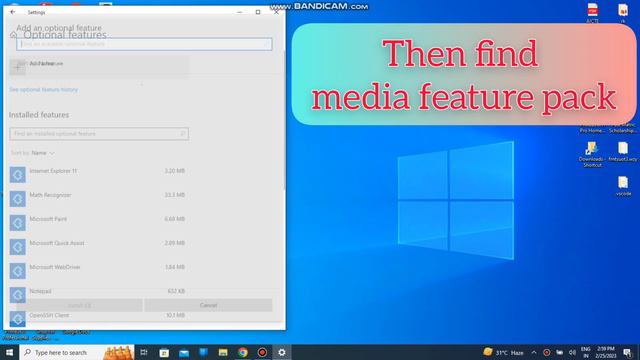Open the Sort by Name dropdown
Screen dimensions: 640x360
pyautogui.click(x=33, y=153)
